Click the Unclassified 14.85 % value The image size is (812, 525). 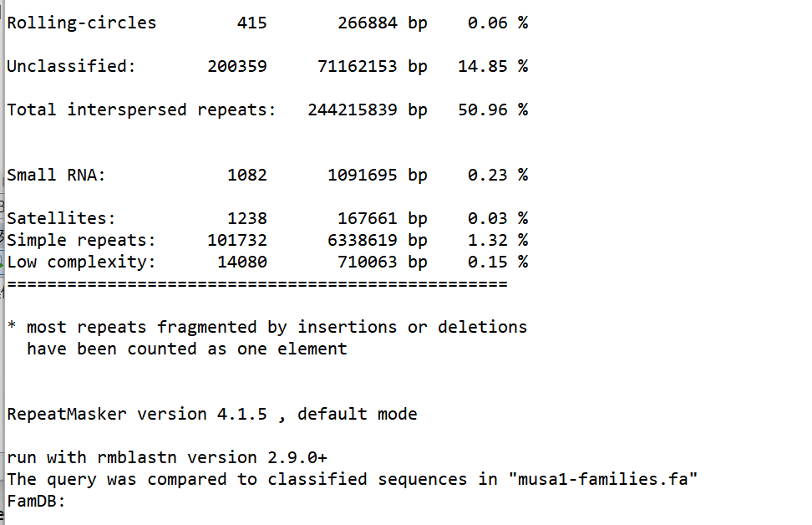tap(493, 66)
